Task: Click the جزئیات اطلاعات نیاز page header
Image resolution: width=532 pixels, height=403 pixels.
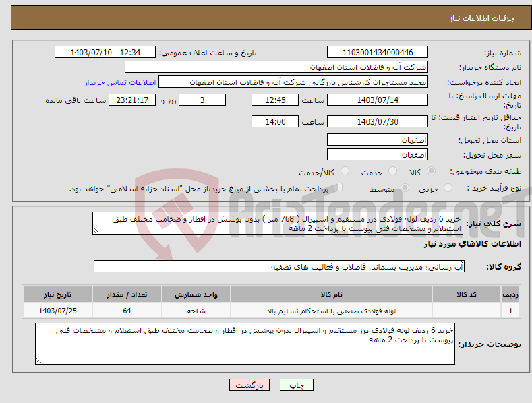Action: pyautogui.click(x=482, y=18)
